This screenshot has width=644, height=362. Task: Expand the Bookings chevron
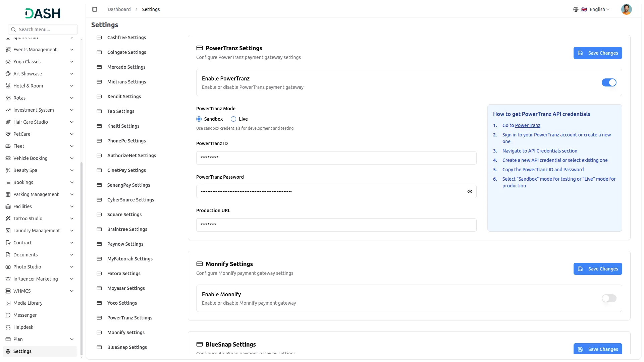(x=72, y=182)
